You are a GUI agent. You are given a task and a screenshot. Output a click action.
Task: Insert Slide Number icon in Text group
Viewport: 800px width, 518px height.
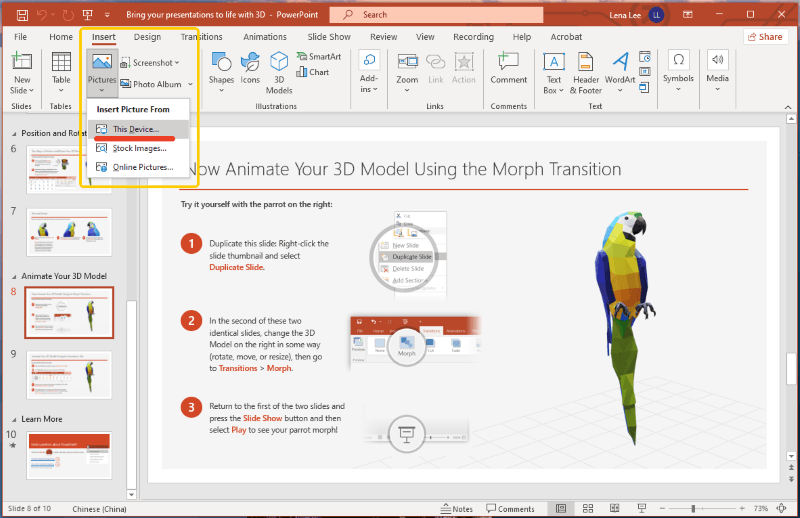645,71
